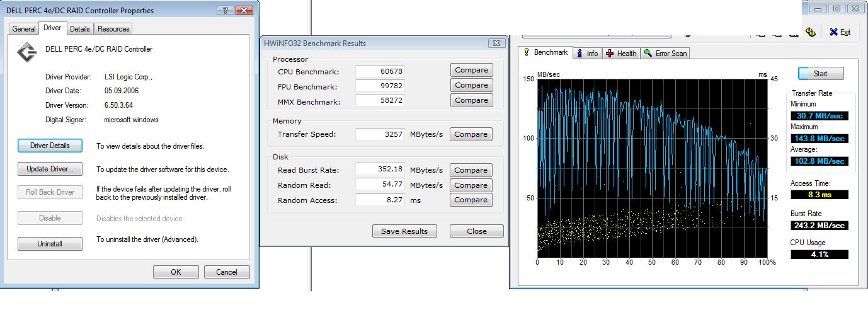This screenshot has width=868, height=322.
Task: Compare the CPU Benchmark result
Action: click(x=471, y=70)
